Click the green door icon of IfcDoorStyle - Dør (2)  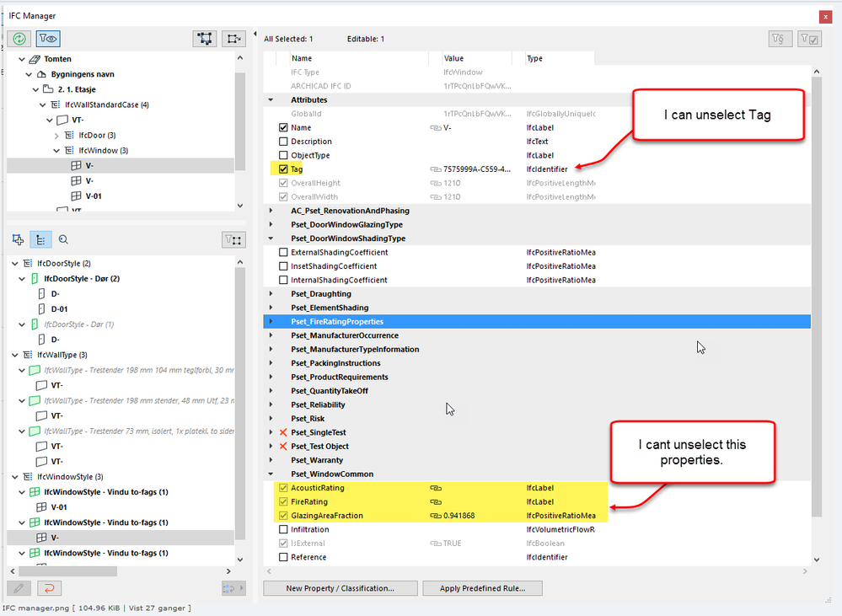35,279
